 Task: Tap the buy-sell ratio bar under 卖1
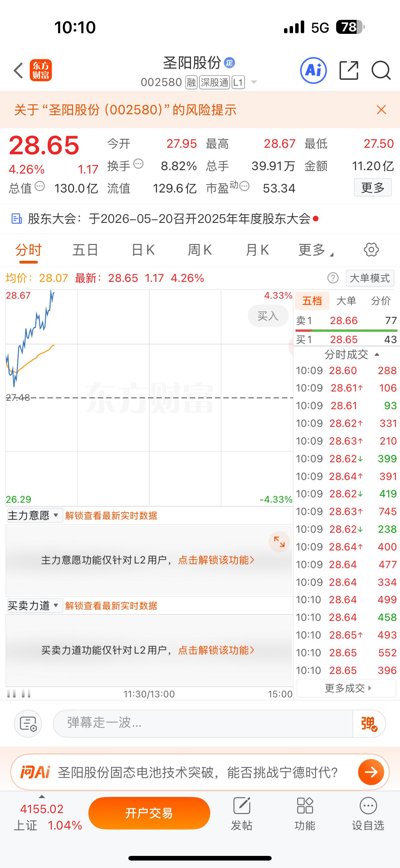point(346,330)
